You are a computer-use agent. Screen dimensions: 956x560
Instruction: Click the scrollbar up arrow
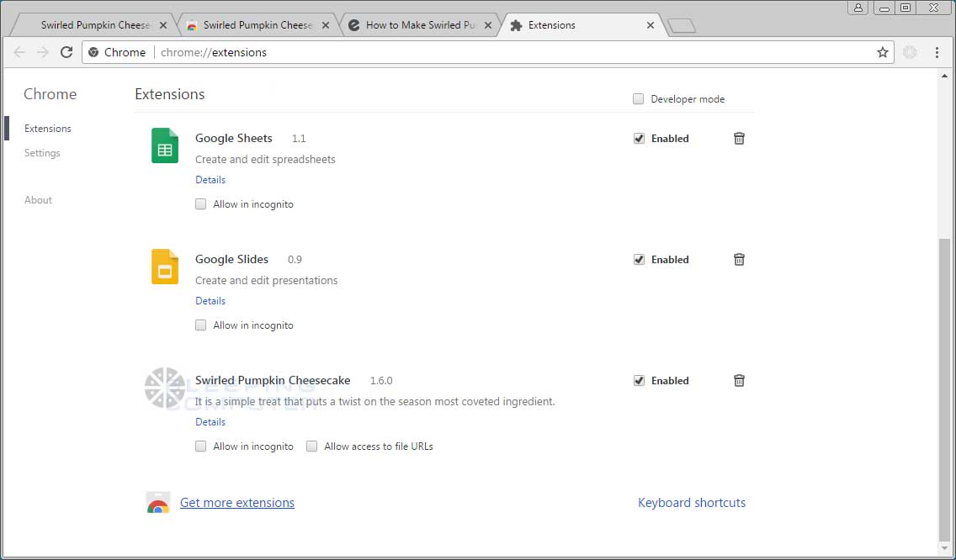point(944,77)
